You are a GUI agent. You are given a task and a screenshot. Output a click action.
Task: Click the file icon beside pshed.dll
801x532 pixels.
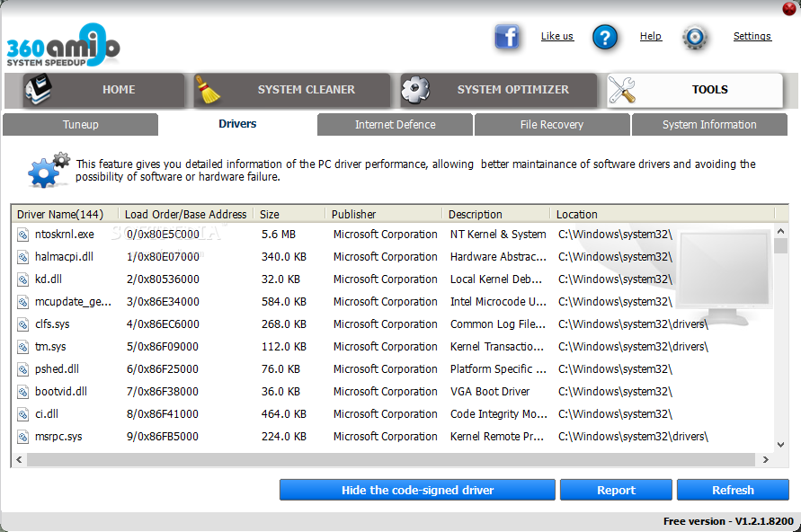coord(23,369)
